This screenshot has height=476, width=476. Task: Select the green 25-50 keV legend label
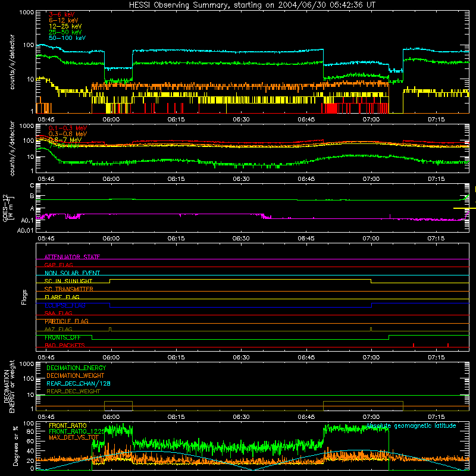pos(65,32)
